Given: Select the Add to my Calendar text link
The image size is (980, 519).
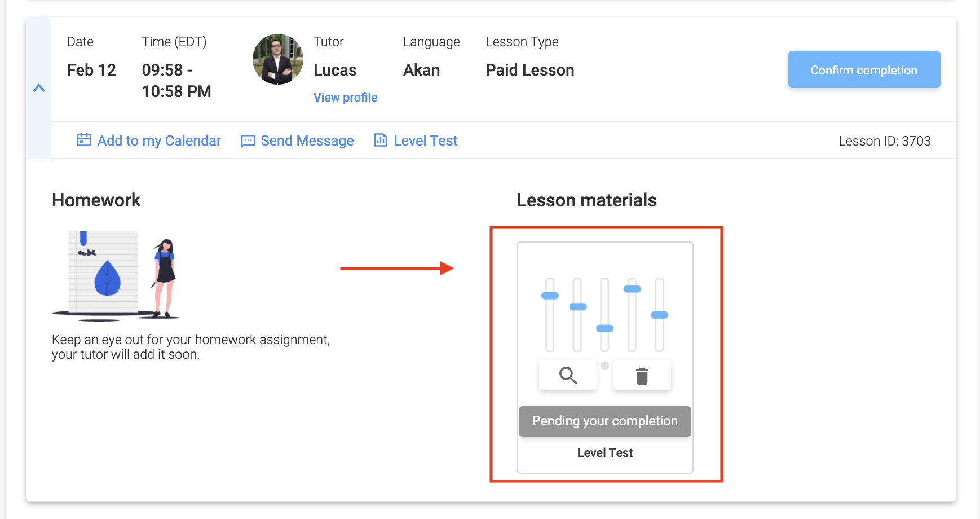Looking at the screenshot, I should coord(159,140).
